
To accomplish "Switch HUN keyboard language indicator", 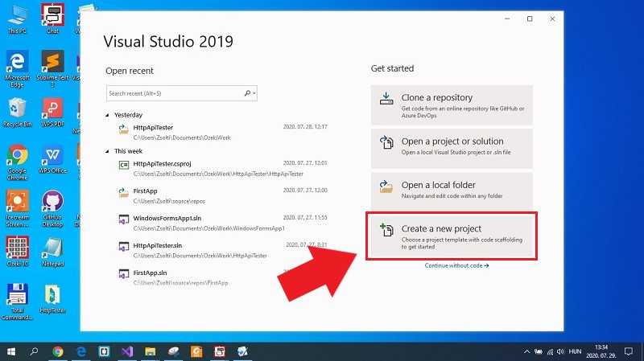I will (x=575, y=351).
